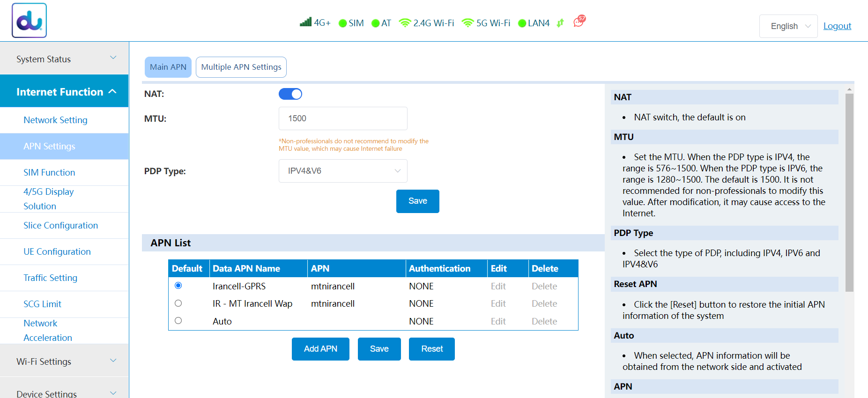
Task: Click the data traffic arrows icon
Action: [x=560, y=23]
